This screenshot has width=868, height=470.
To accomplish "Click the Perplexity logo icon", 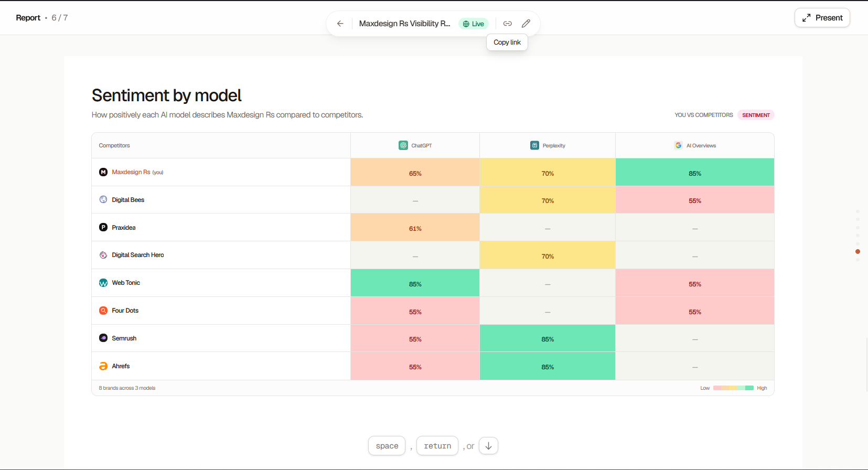I will [x=534, y=145].
